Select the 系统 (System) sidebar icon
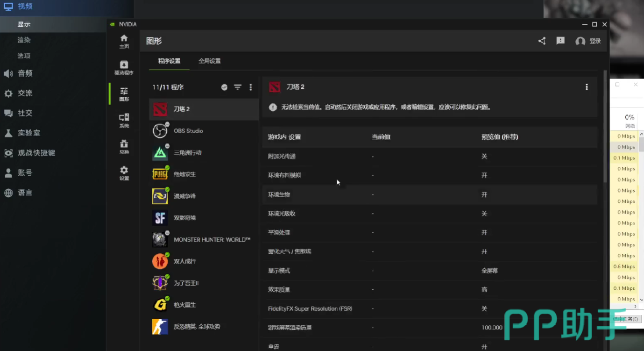Screen dimensions: 644x351 pyautogui.click(x=124, y=121)
